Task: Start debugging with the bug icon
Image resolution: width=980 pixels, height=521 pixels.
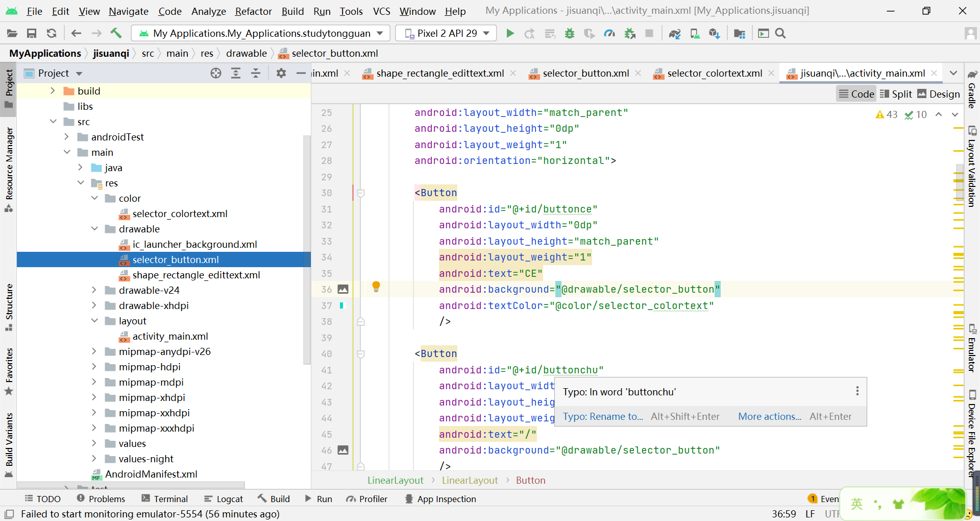Action: coord(570,33)
